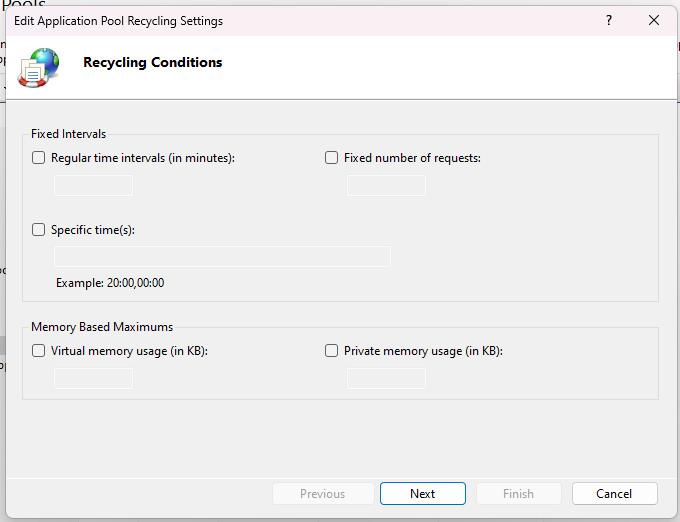Click the Edit Application Pool title bar
The width and height of the screenshot is (680, 522).
300,20
